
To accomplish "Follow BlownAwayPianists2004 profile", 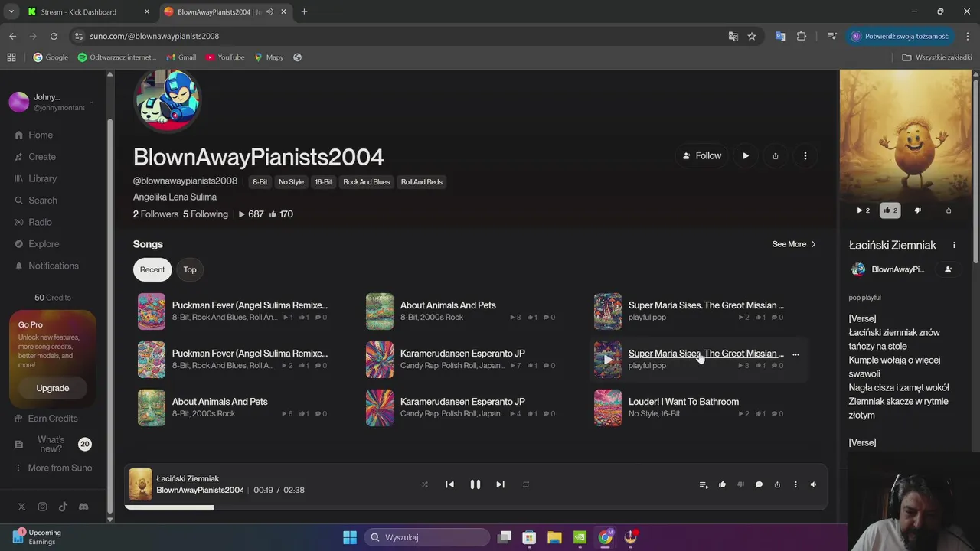I will (x=702, y=156).
